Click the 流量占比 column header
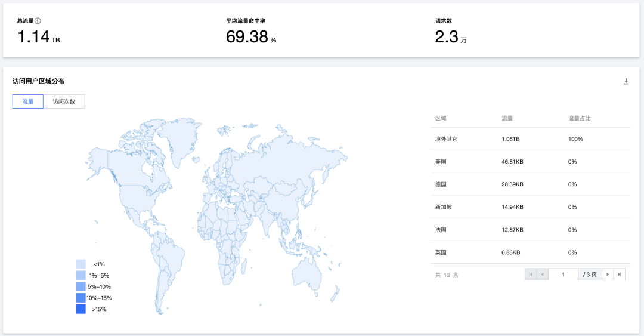The height and width of the screenshot is (336, 644). [579, 119]
